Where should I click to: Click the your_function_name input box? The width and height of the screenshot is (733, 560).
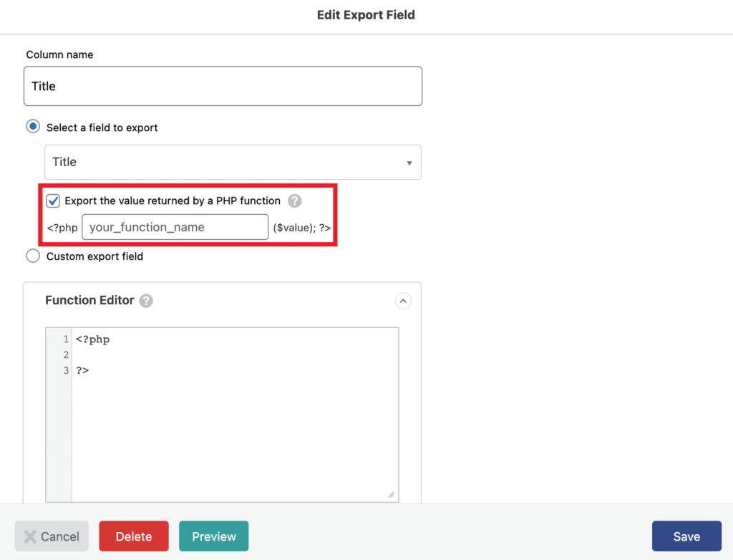click(175, 227)
